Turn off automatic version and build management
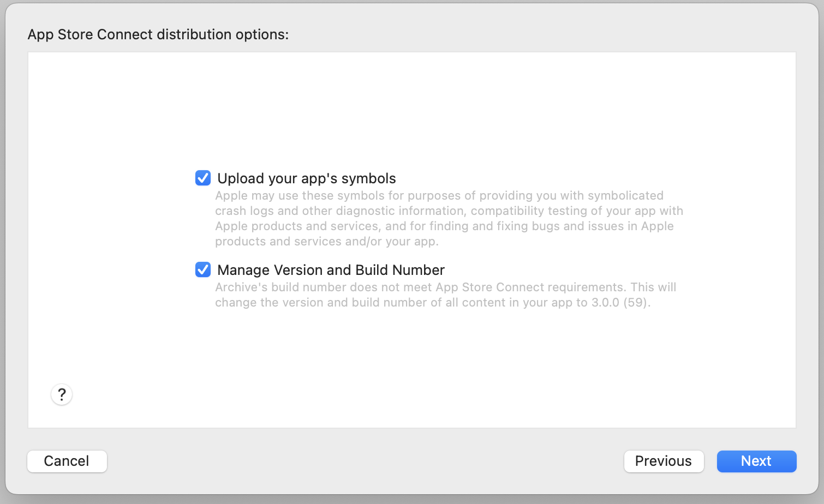The image size is (824, 504). click(x=203, y=269)
